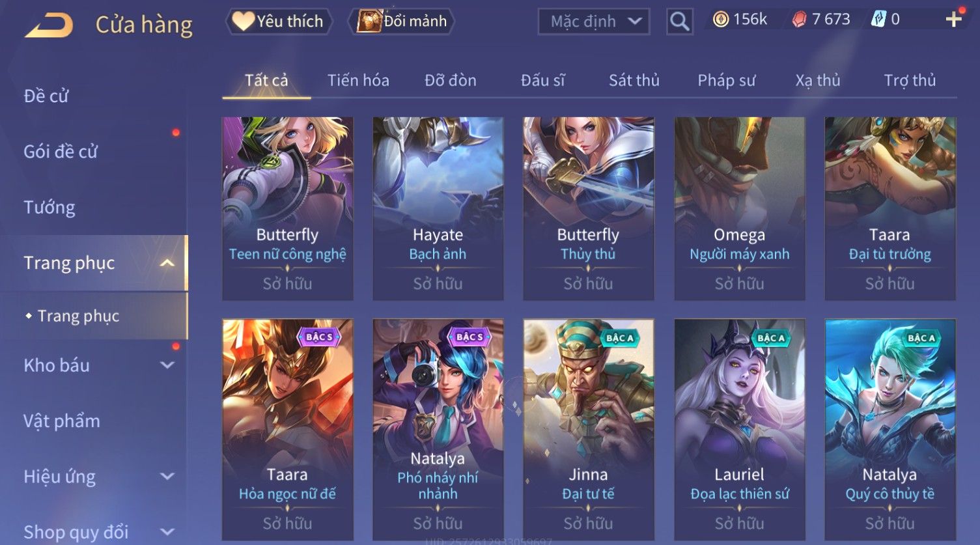Click the heart icon in Yêu thích
Screen dimensions: 980x545
[x=243, y=21]
